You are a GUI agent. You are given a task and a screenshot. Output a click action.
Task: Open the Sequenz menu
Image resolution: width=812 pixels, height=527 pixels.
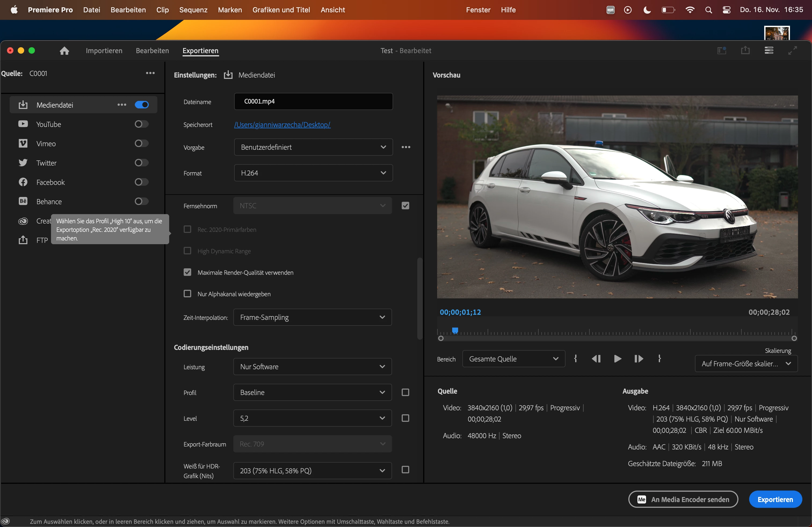pos(193,10)
